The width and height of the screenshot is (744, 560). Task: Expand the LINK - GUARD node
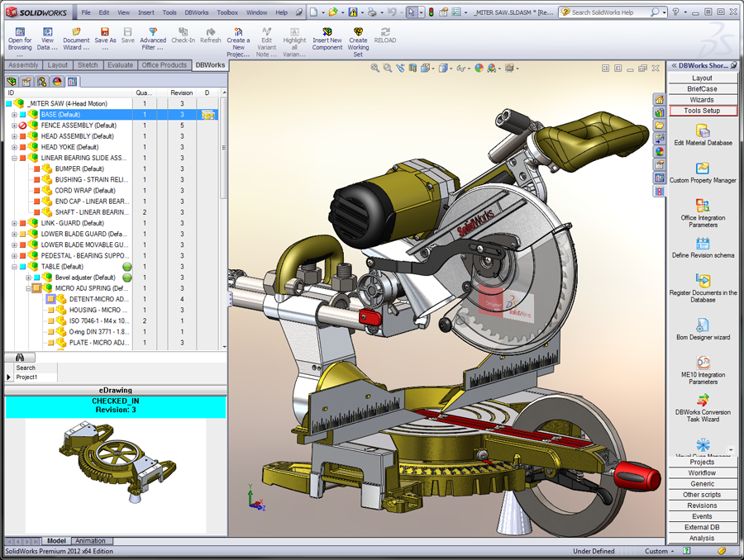tap(14, 223)
